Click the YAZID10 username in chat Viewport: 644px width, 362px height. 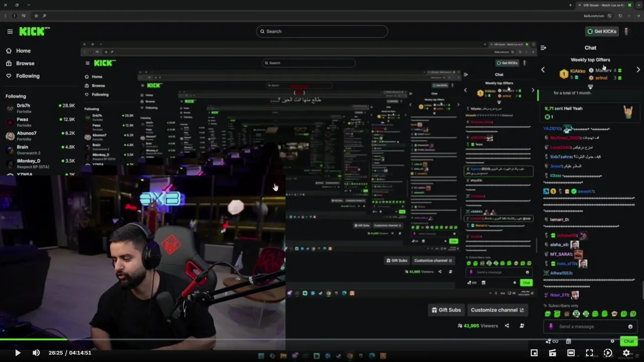click(x=552, y=129)
